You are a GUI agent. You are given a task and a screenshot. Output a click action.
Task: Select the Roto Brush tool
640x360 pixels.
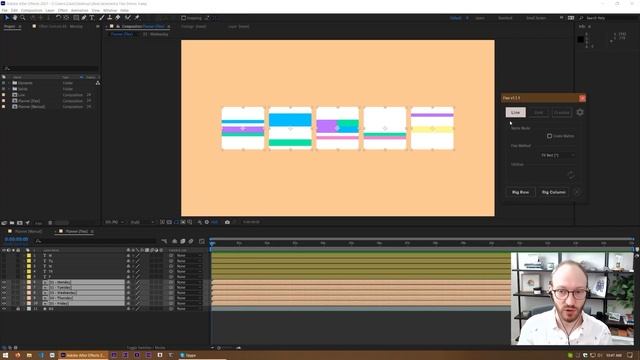point(128,18)
